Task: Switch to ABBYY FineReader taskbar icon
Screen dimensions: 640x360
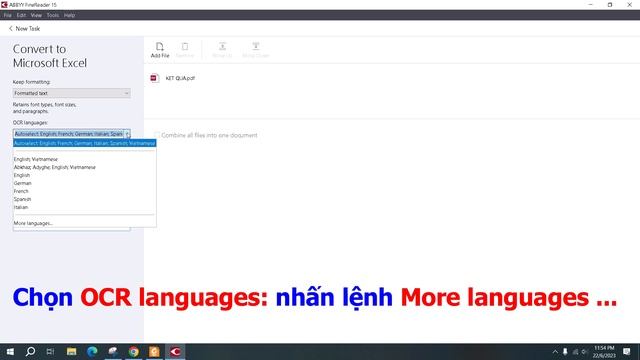Action: 176,351
